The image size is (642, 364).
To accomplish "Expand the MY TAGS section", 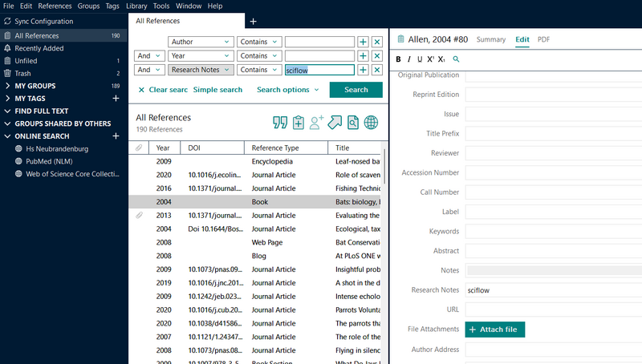I will click(7, 98).
